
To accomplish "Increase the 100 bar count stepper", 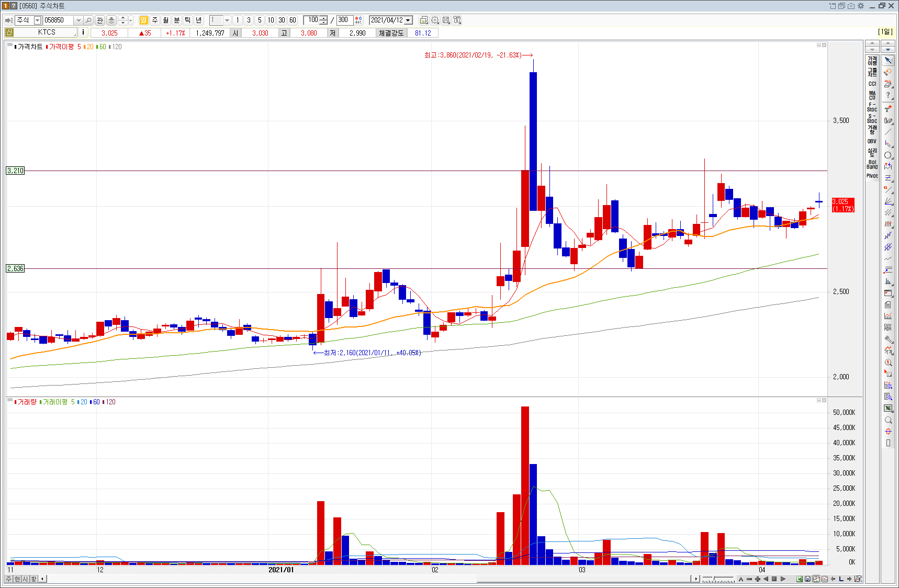I will pyautogui.click(x=323, y=18).
